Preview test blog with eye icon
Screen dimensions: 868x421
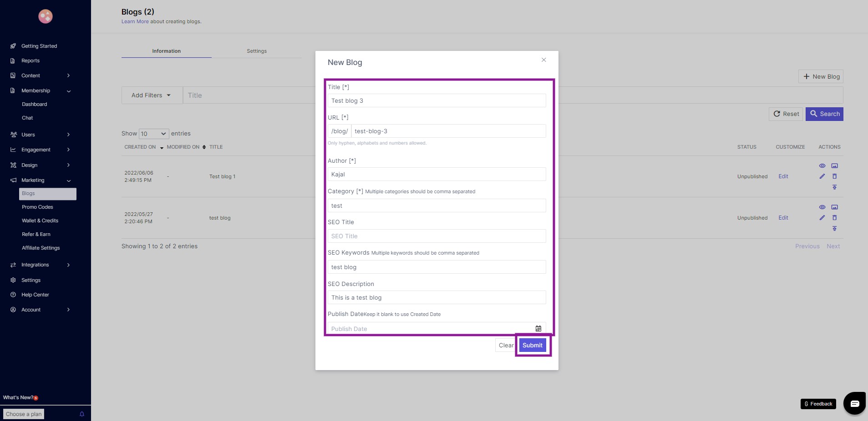pyautogui.click(x=822, y=207)
